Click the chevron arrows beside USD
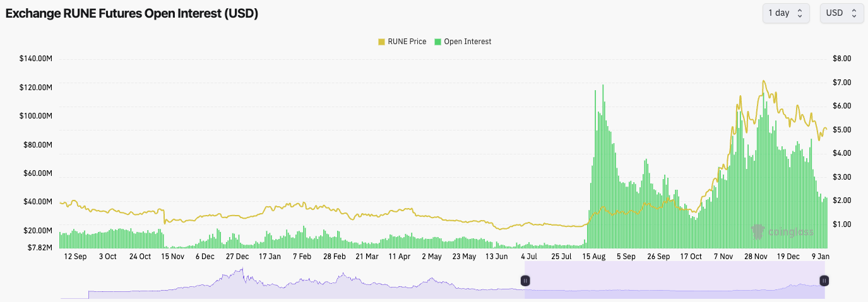This screenshot has width=868, height=302. 854,13
